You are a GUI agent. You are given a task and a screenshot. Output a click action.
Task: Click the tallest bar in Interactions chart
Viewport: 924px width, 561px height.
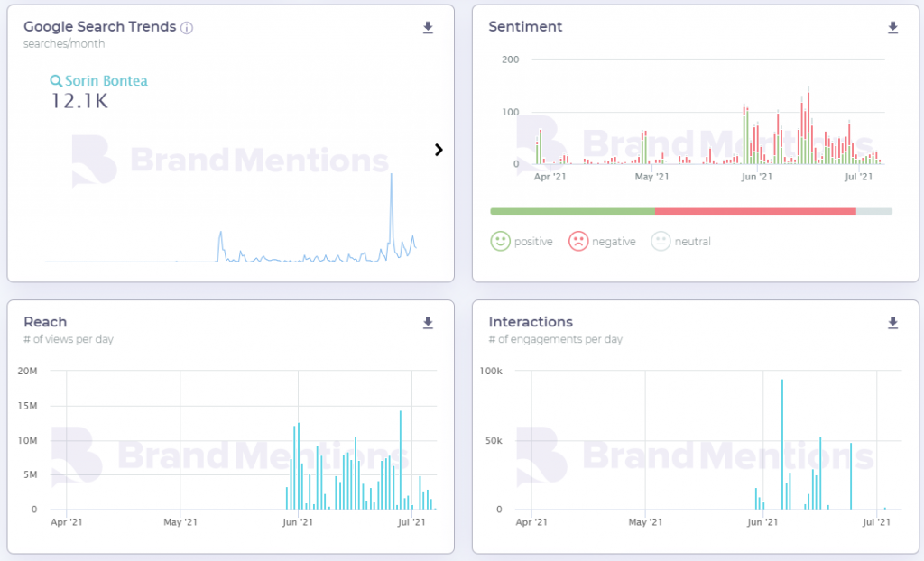[x=781, y=442]
